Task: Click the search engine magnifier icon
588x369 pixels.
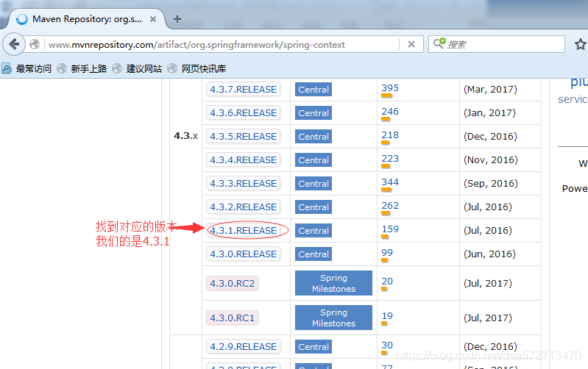Action: [x=439, y=43]
